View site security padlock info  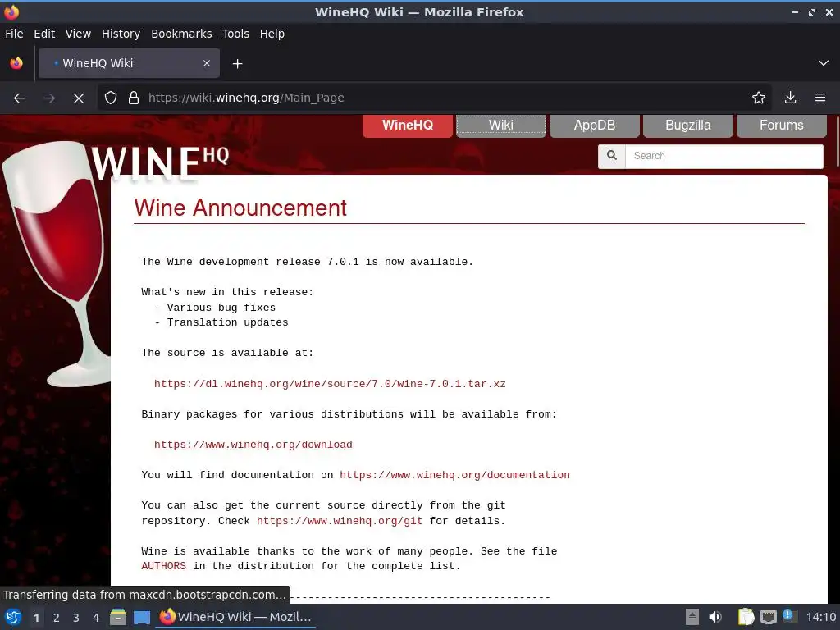(134, 98)
